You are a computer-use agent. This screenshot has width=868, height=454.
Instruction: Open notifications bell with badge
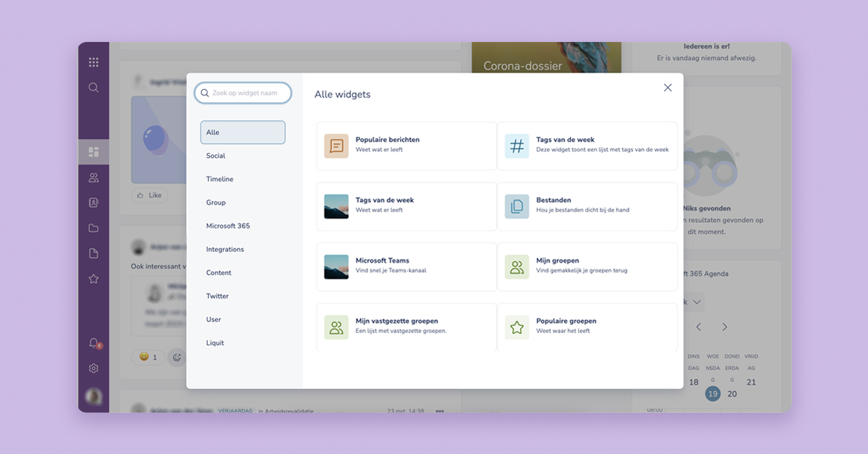pyautogui.click(x=94, y=343)
